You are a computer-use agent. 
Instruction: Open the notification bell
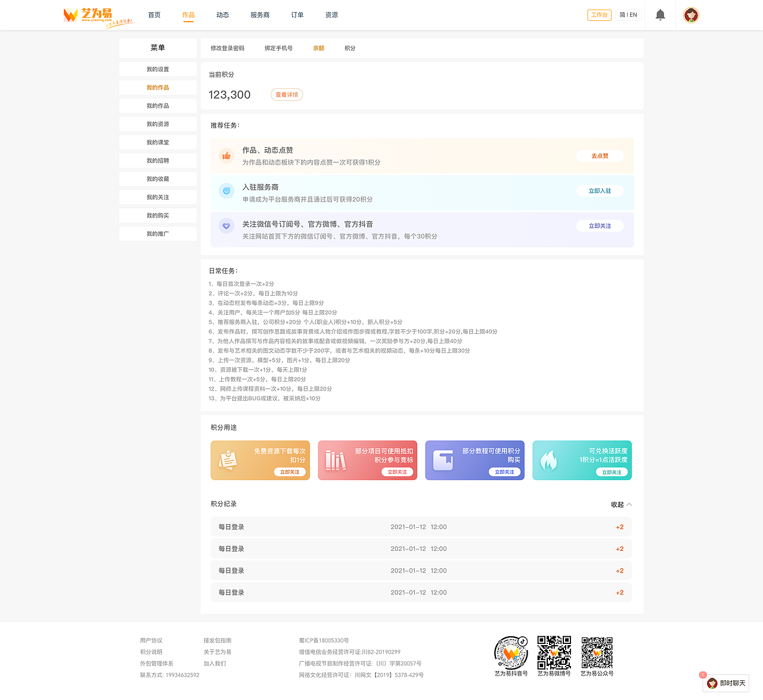[x=660, y=15]
